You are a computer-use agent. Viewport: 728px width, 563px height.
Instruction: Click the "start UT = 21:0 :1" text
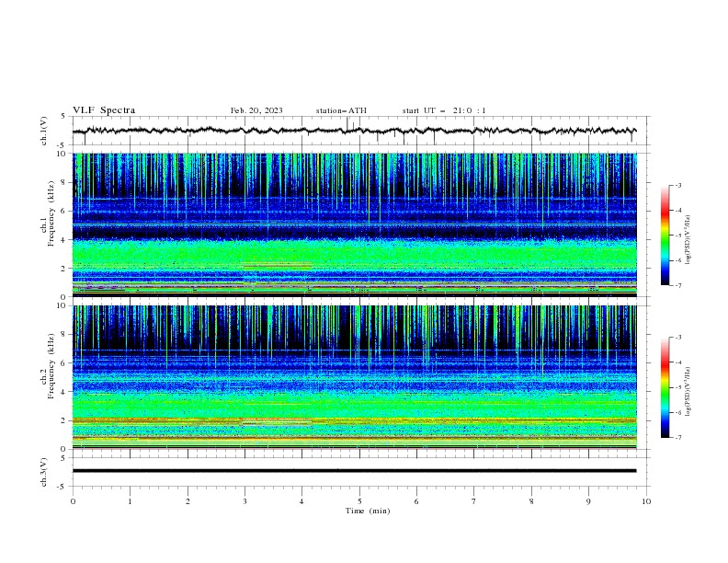pos(444,110)
